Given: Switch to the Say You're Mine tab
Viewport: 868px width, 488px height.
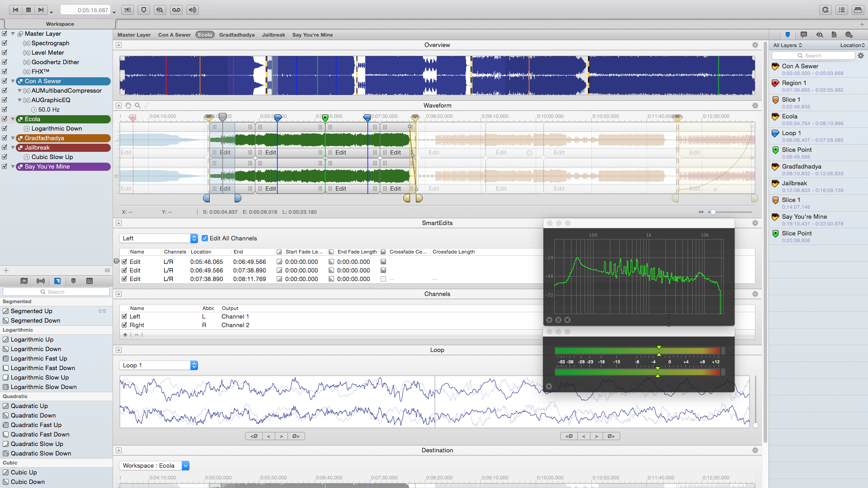Looking at the screenshot, I should pos(312,35).
